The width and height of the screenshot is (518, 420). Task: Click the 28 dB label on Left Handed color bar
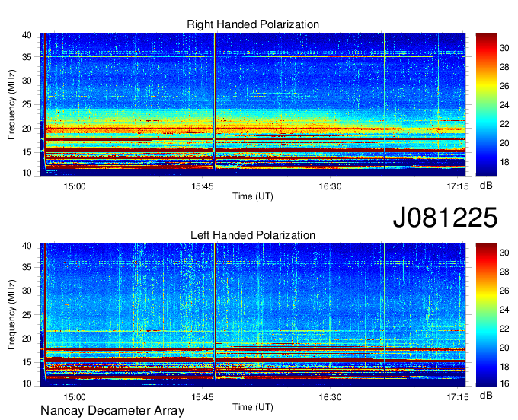[x=504, y=272]
